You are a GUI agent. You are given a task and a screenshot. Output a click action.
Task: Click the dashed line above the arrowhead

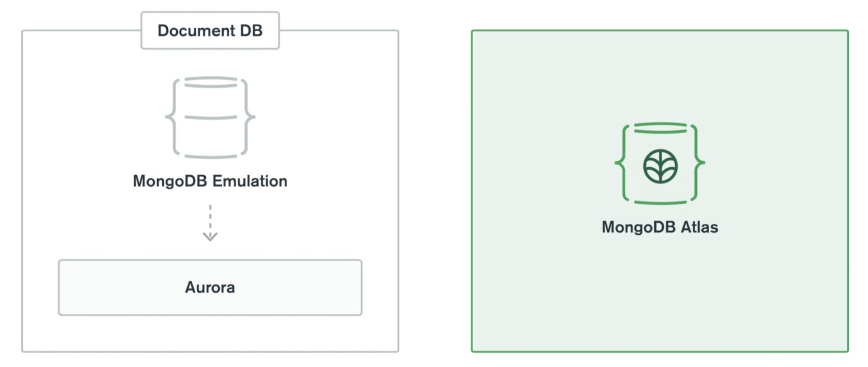click(x=210, y=217)
